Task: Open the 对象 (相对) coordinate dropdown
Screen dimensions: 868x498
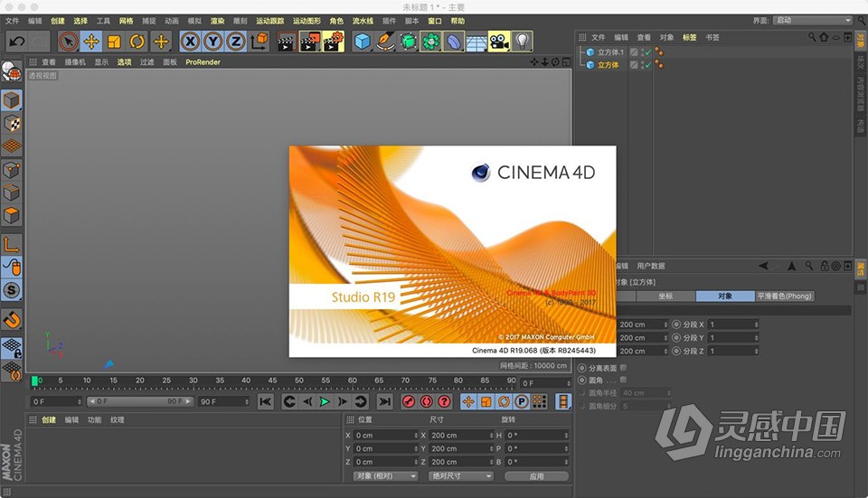Action: (x=385, y=476)
